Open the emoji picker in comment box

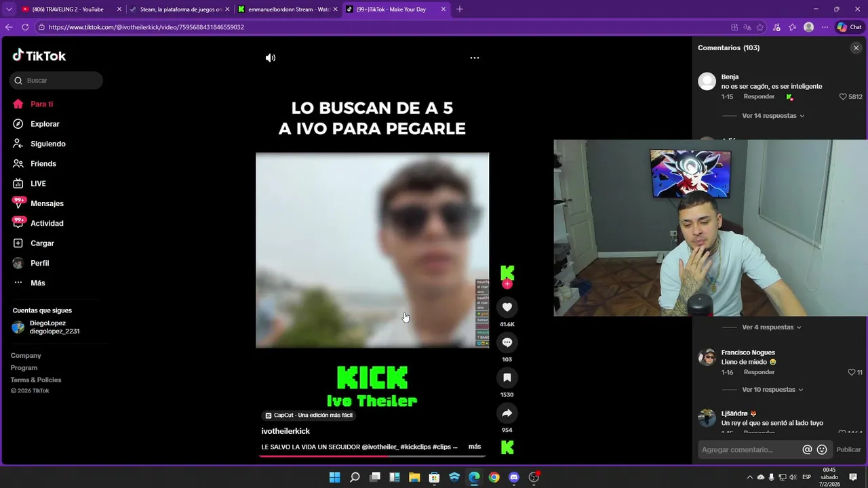click(x=822, y=449)
